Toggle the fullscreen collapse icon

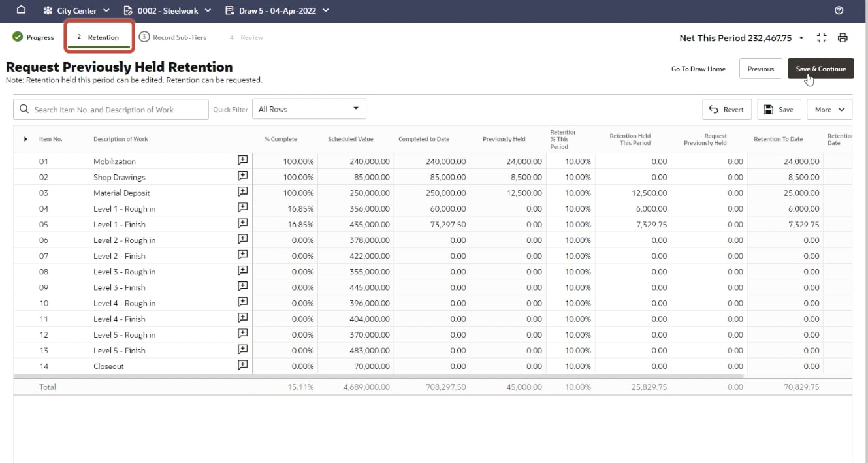coord(822,38)
